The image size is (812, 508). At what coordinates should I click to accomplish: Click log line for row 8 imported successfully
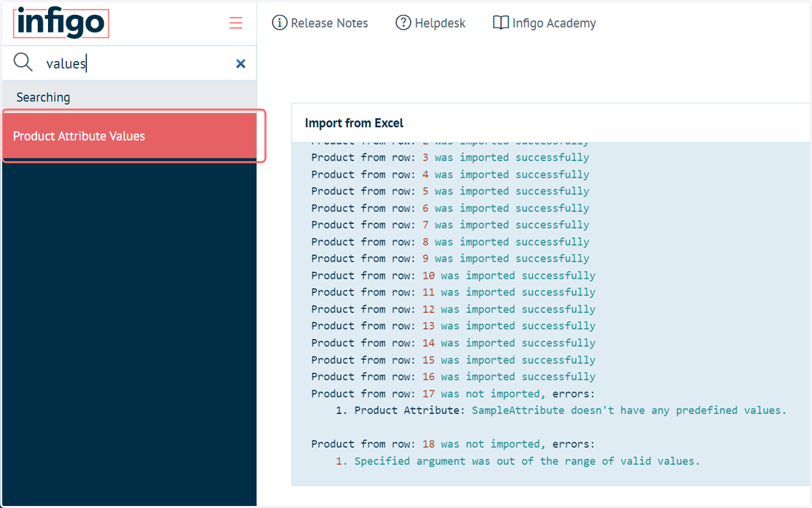click(x=450, y=241)
